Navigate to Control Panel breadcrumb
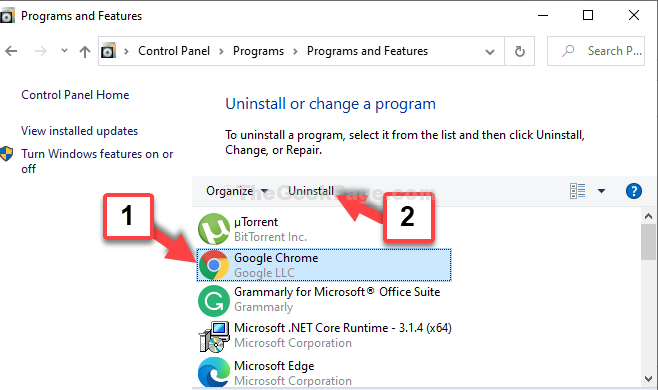The height and width of the screenshot is (390, 658). coord(174,51)
